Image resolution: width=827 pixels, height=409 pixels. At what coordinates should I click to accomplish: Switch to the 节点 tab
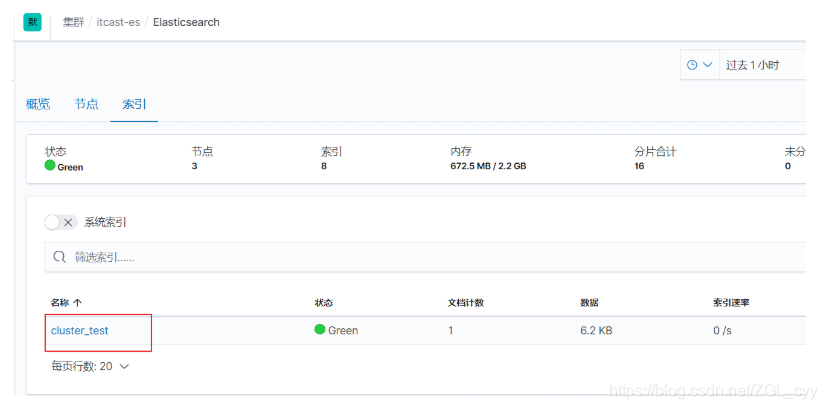tap(86, 104)
